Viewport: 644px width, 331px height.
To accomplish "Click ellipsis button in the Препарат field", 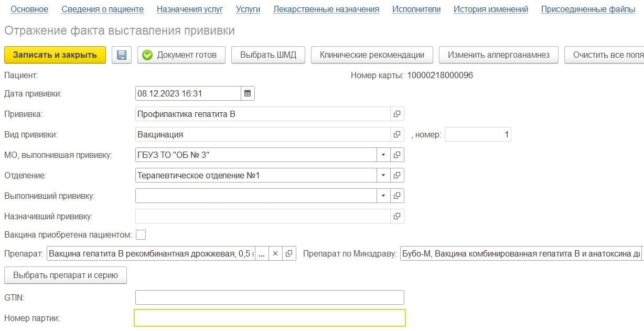I will coord(262,254).
